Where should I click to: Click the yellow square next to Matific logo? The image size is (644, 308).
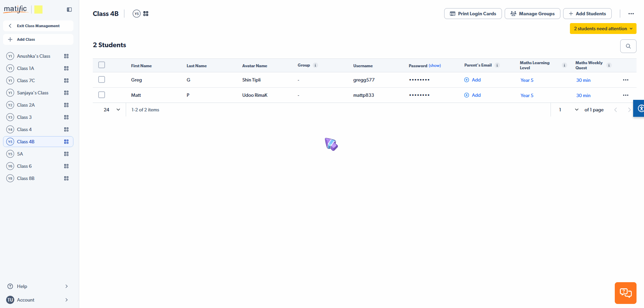click(x=38, y=10)
